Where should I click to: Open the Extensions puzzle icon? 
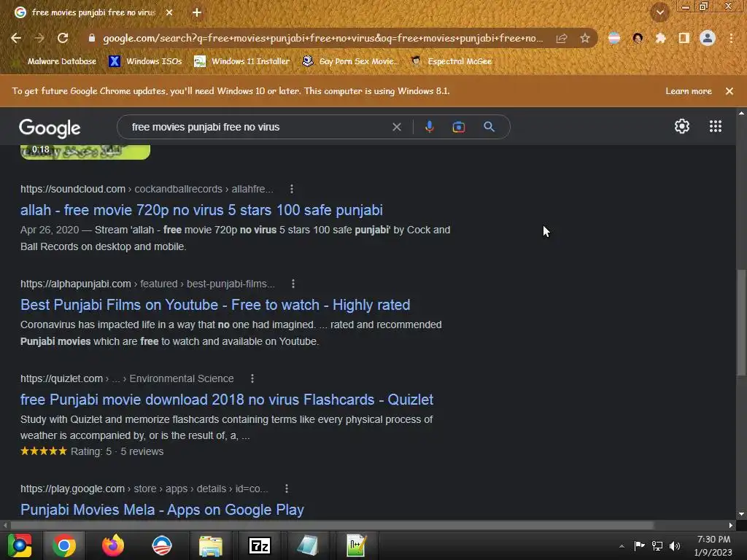(x=660, y=38)
